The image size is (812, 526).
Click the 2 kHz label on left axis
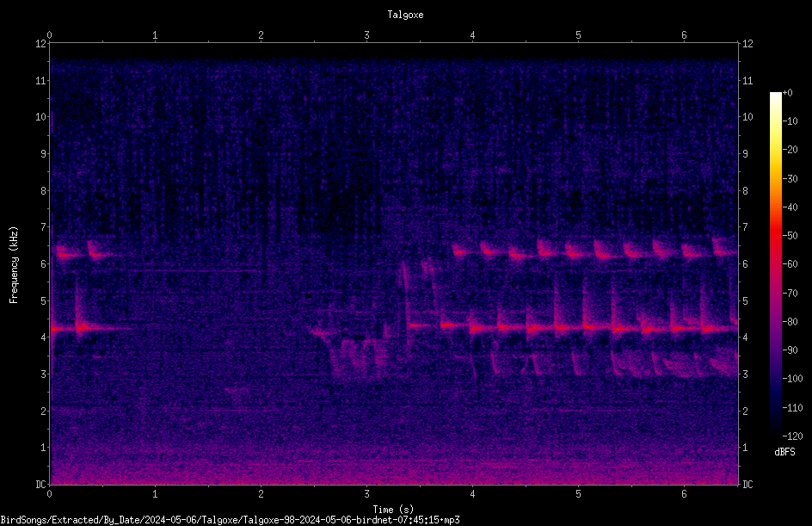tap(44, 411)
